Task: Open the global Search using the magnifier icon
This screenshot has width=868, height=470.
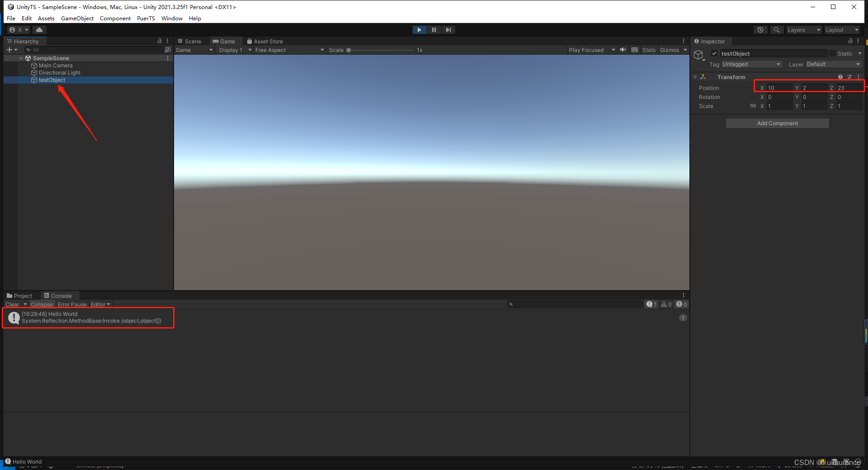Action: [777, 29]
